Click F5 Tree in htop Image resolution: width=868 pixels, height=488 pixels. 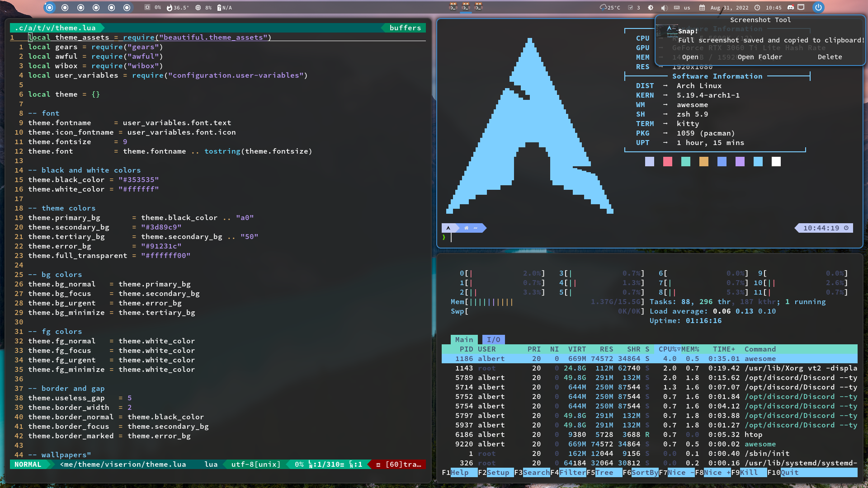(x=604, y=472)
